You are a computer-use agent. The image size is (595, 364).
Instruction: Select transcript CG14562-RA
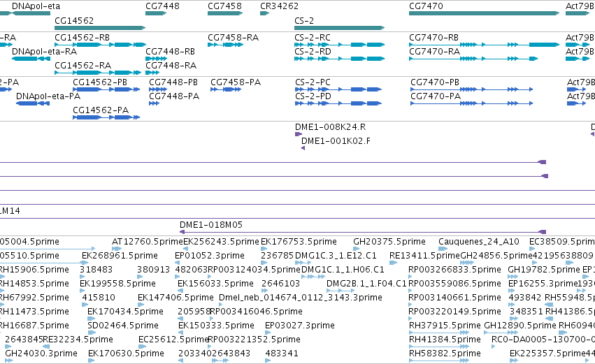coord(98,73)
